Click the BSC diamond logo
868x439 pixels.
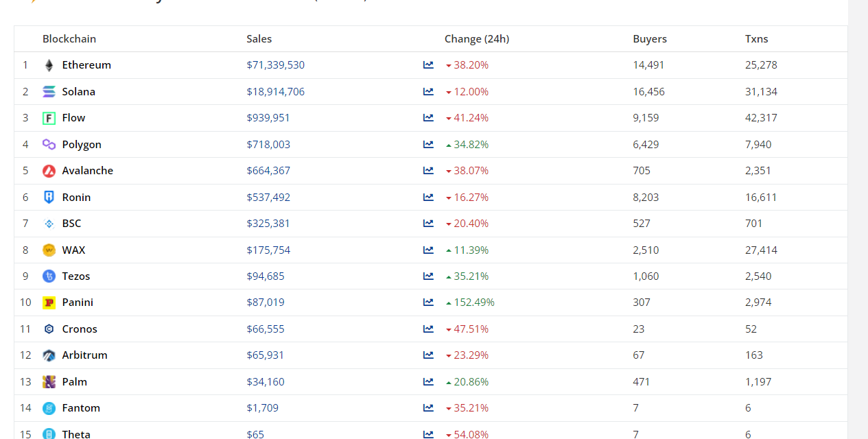49,223
